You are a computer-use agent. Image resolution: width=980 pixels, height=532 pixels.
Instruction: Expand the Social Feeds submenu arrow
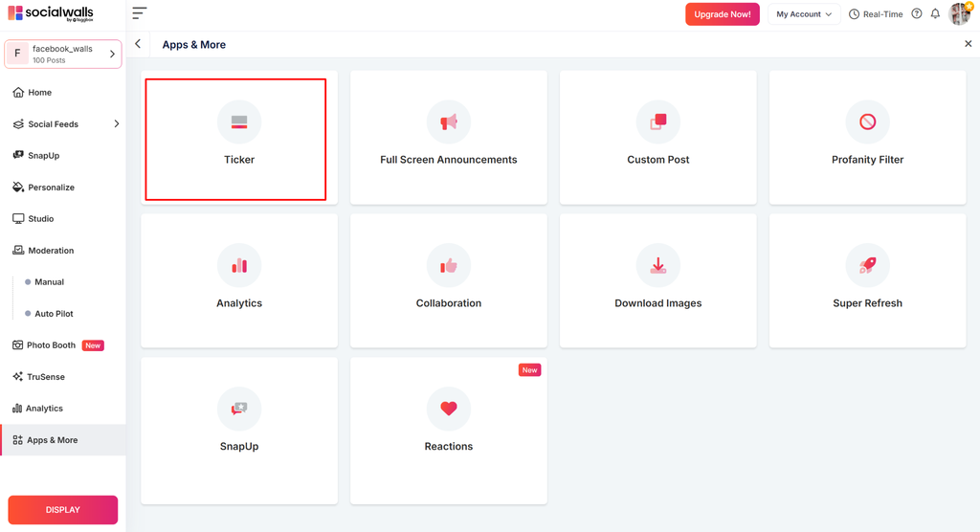[116, 123]
